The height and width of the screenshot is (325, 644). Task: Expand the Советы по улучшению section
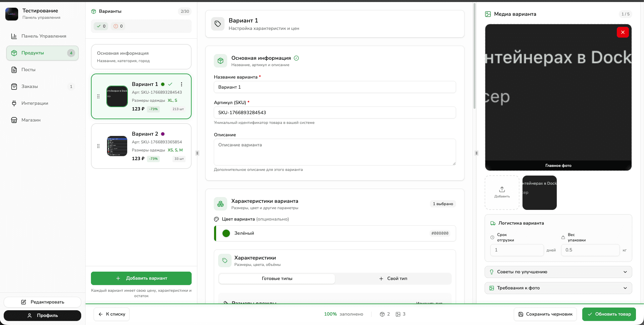[x=558, y=272]
